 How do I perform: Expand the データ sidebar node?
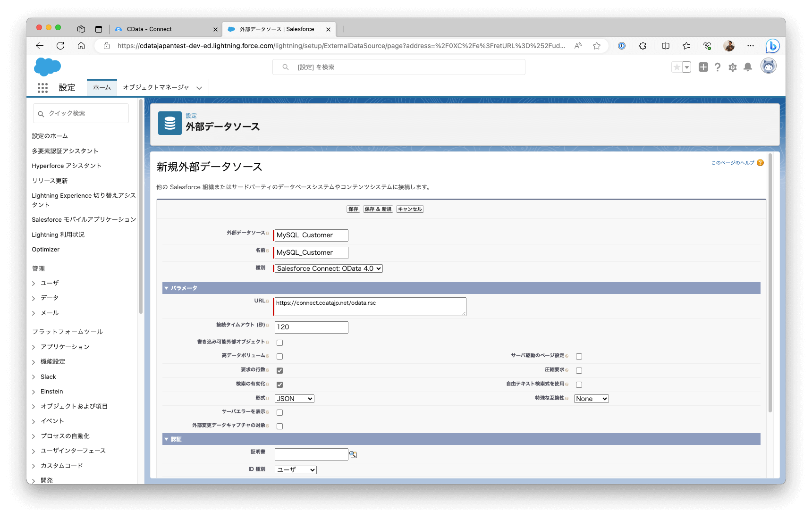click(x=34, y=298)
